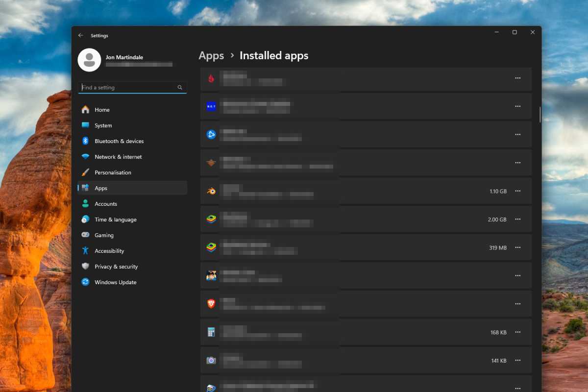
Task: Select the flame app icon at the top
Action: tap(210, 78)
